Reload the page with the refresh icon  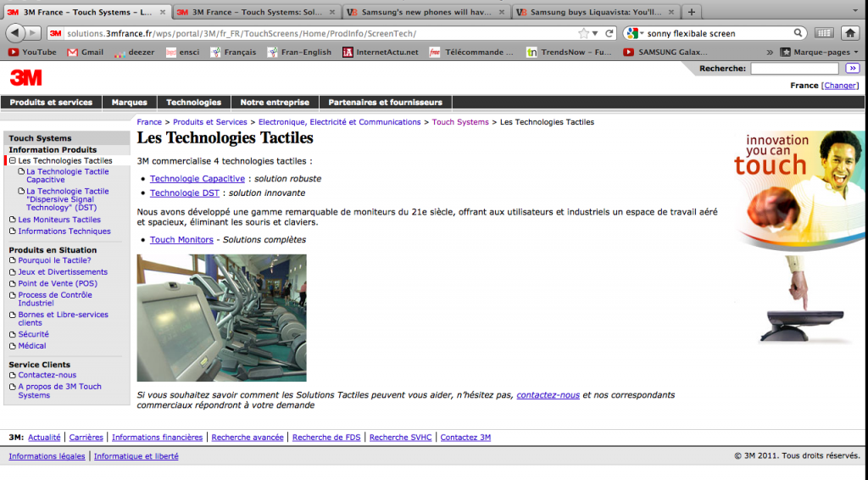tap(609, 33)
